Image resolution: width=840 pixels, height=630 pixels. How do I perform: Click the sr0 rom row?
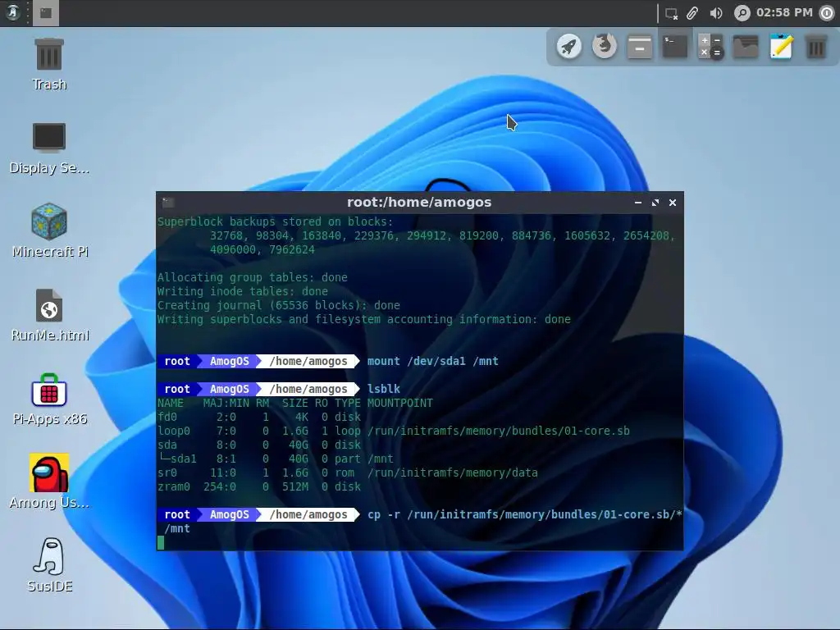347,473
